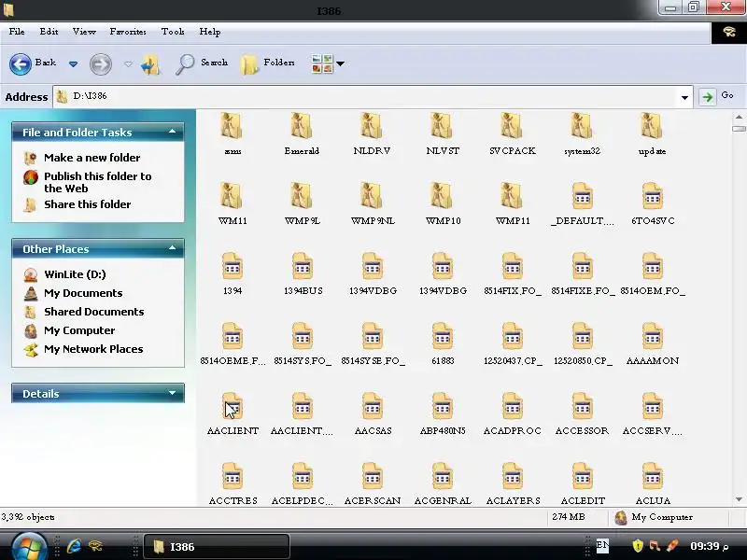Click the Forward arrow button
747x560 pixels.
pos(101,63)
